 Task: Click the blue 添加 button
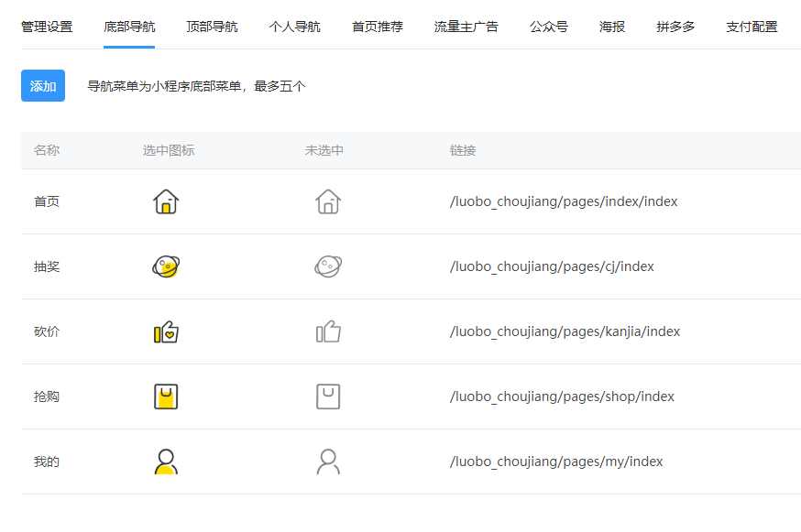pos(43,86)
